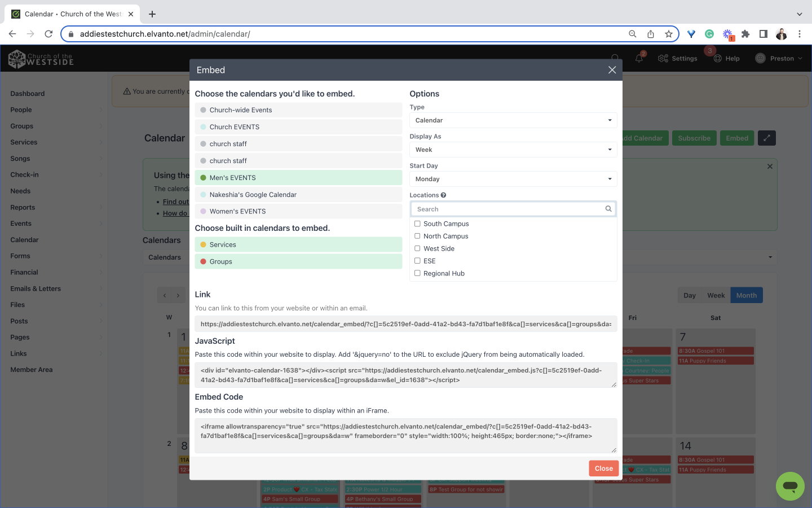The image size is (812, 508).
Task: Open the Type dropdown showing Calendar
Action: tap(513, 120)
